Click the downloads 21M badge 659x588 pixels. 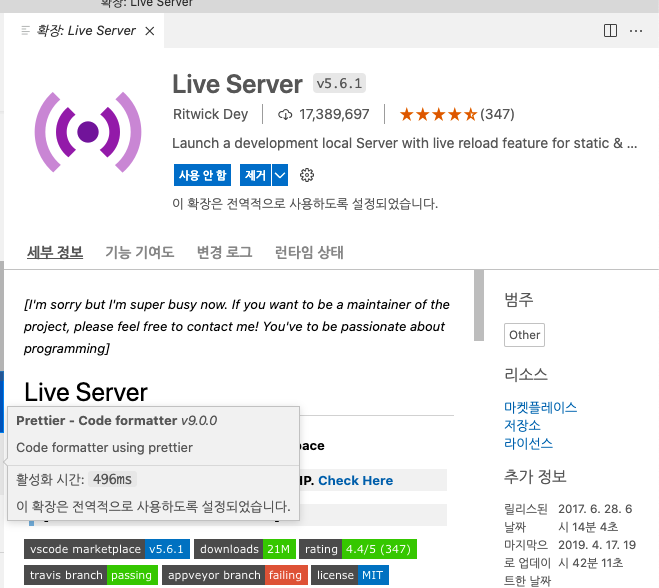tap(245, 549)
